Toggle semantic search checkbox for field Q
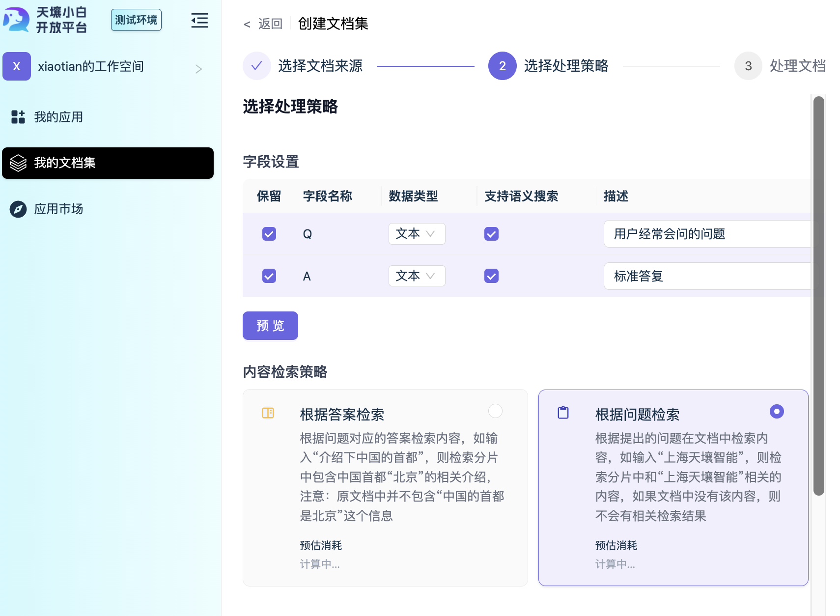Image resolution: width=840 pixels, height=616 pixels. tap(492, 234)
